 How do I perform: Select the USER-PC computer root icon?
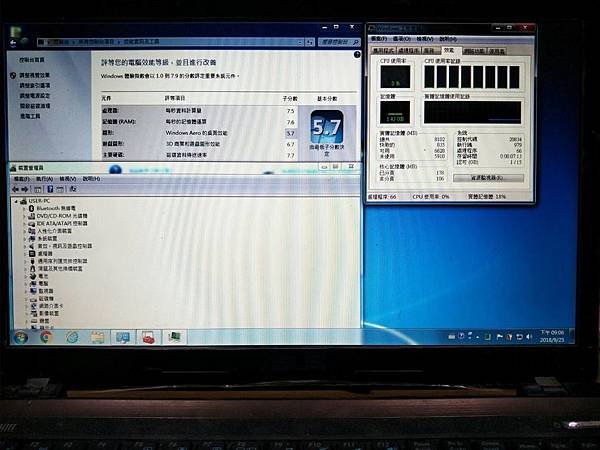[x=23, y=201]
